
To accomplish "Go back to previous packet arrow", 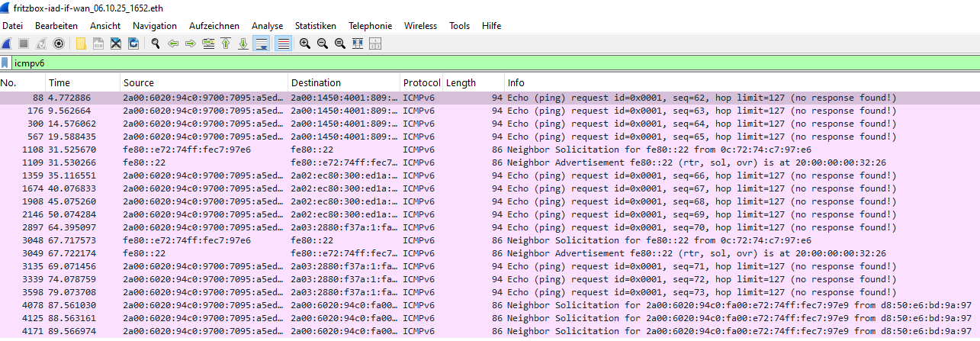I will (173, 43).
